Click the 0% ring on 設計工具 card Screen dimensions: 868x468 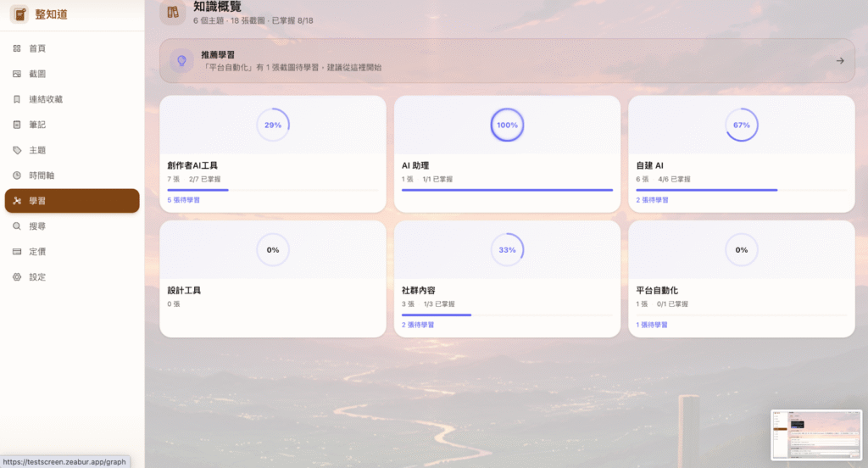(x=273, y=250)
